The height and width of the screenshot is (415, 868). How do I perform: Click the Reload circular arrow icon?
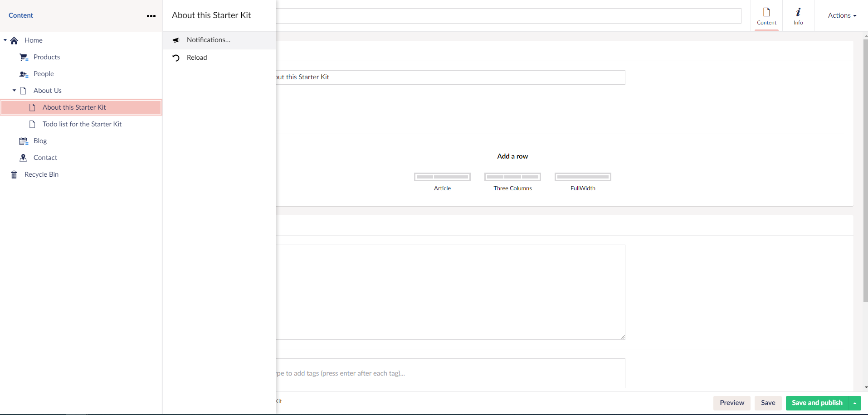coord(176,58)
